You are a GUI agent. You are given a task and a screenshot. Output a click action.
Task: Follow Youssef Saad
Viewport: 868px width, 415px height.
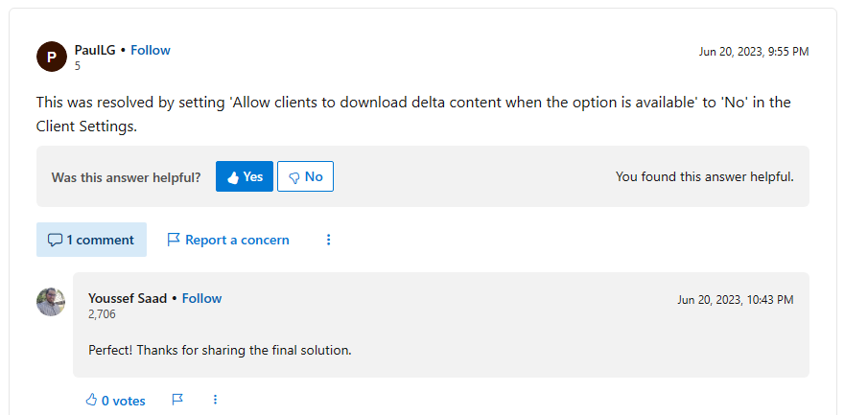(202, 298)
